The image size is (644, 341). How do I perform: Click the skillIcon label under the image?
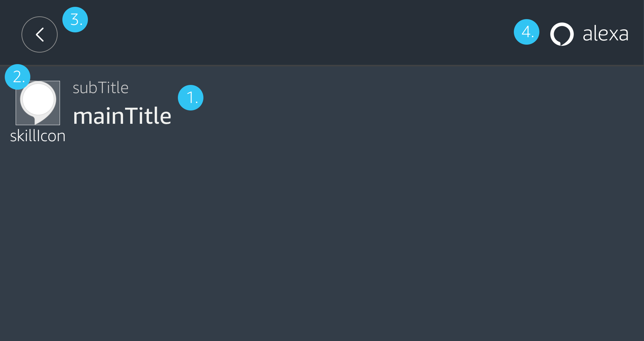coord(37,136)
